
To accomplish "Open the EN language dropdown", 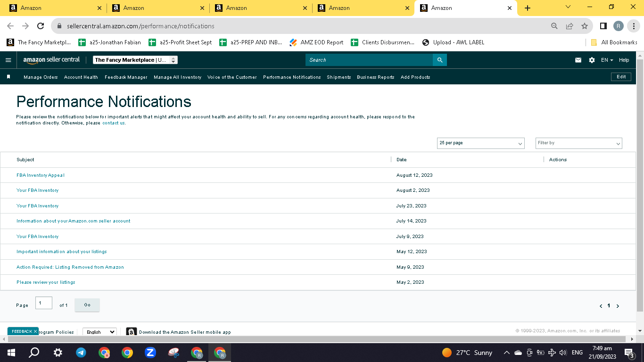I will point(607,60).
